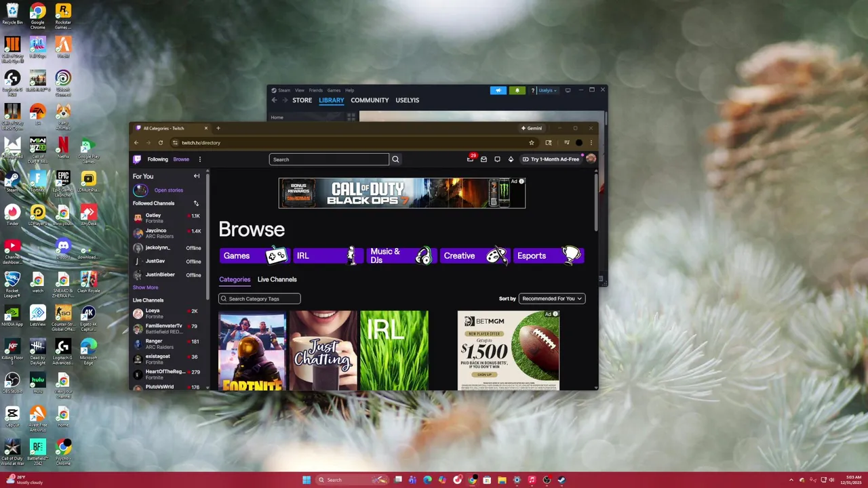The image size is (868, 488).
Task: Open the Fortnite category thumbnail
Action: (252, 350)
